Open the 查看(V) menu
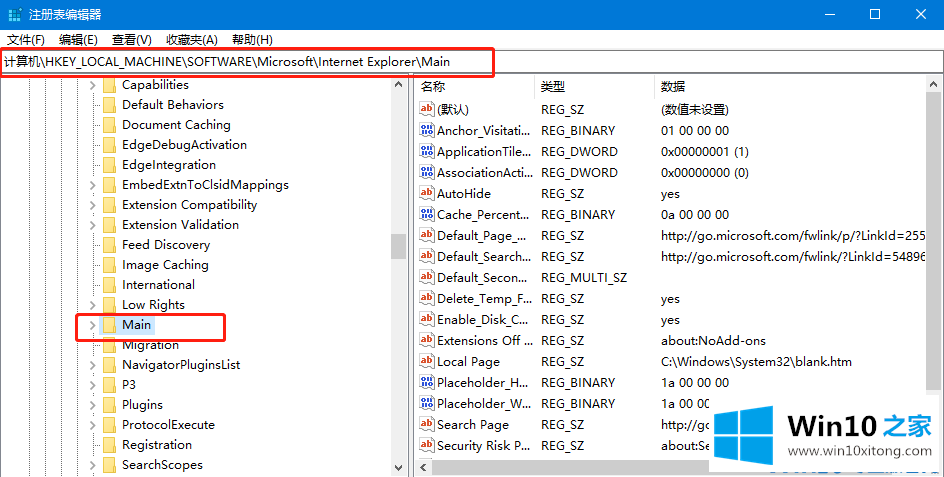The image size is (944, 477). 132,40
